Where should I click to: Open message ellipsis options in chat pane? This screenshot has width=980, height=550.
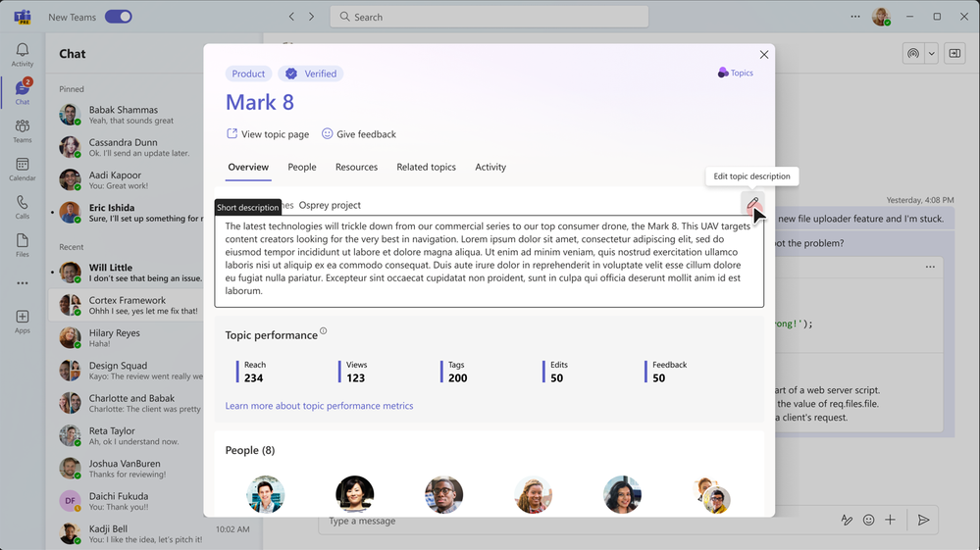tap(930, 267)
